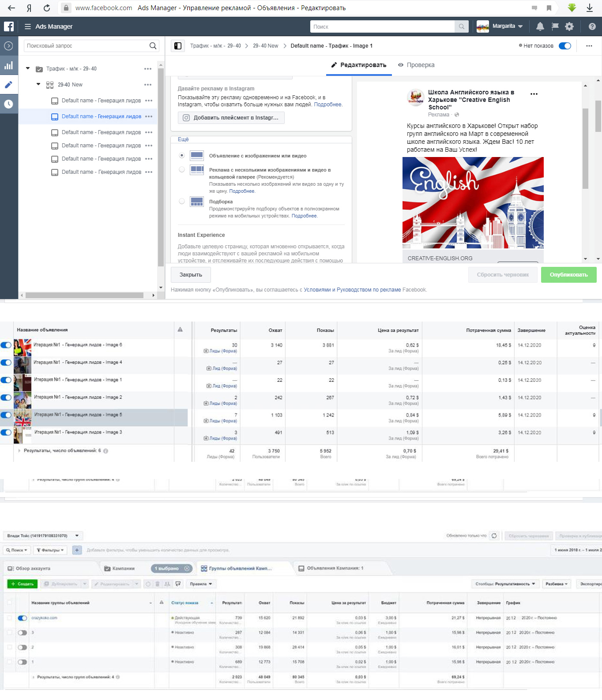Select the кольцевой галерее carousel radio option
The height and width of the screenshot is (700, 602).
click(x=182, y=169)
